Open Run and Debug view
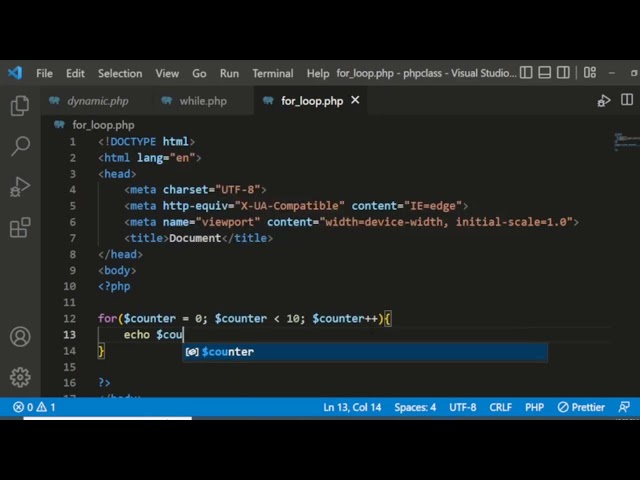 [x=20, y=187]
